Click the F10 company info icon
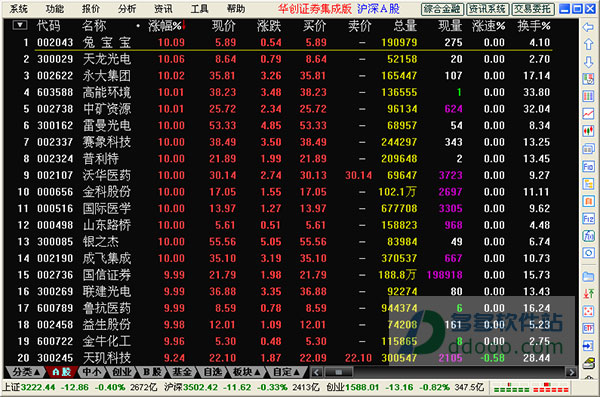 [x=588, y=166]
